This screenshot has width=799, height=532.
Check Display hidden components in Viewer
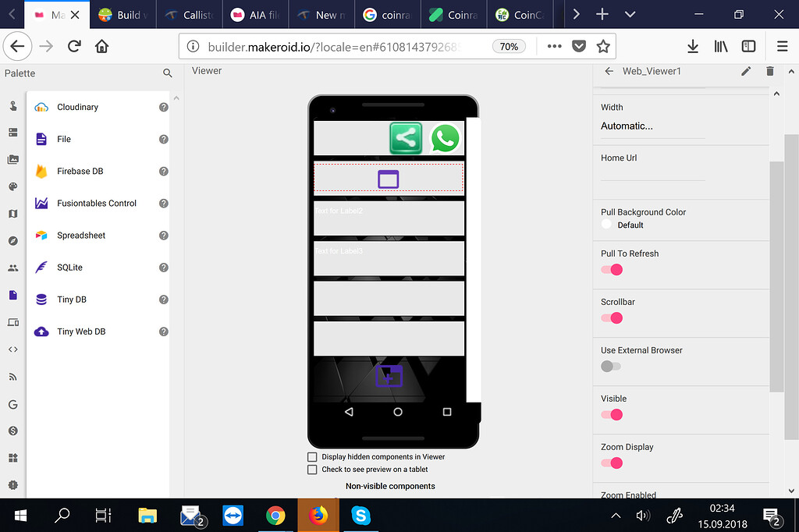312,457
